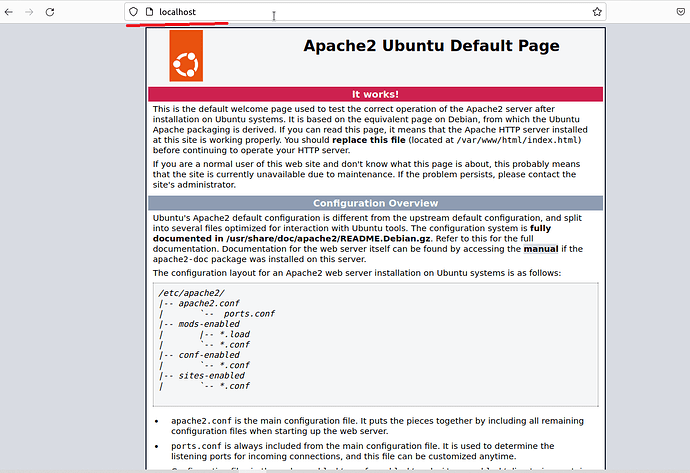Click the replace this file text
The width and height of the screenshot is (690, 473).
[369, 140]
